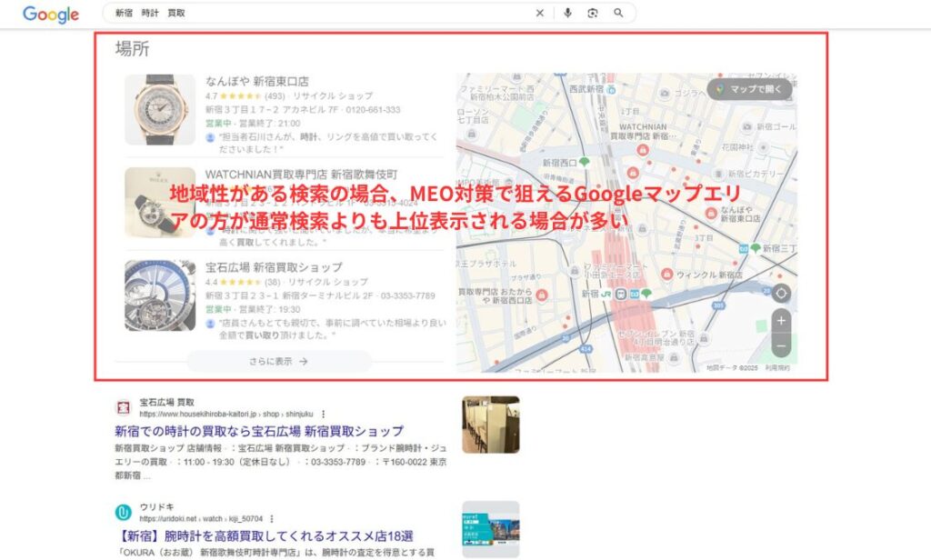Zoom out on the map with the minus icon
Screen dimensions: 931x560
[x=780, y=345]
